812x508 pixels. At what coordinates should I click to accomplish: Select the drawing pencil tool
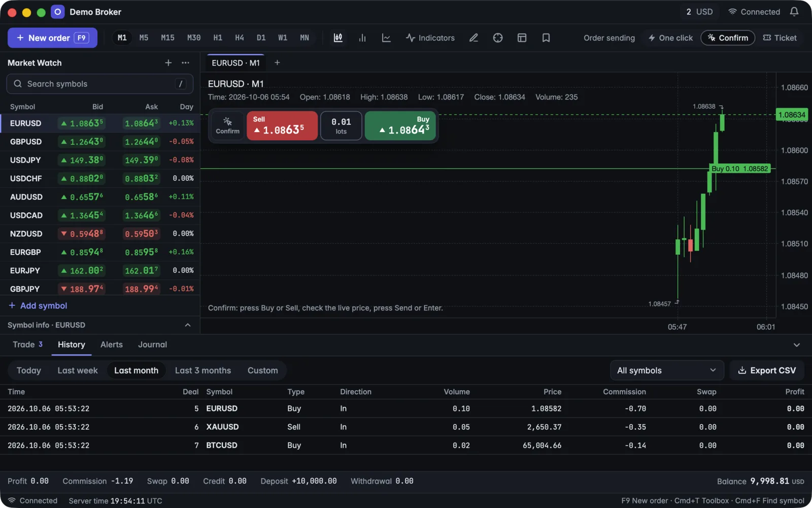tap(473, 38)
